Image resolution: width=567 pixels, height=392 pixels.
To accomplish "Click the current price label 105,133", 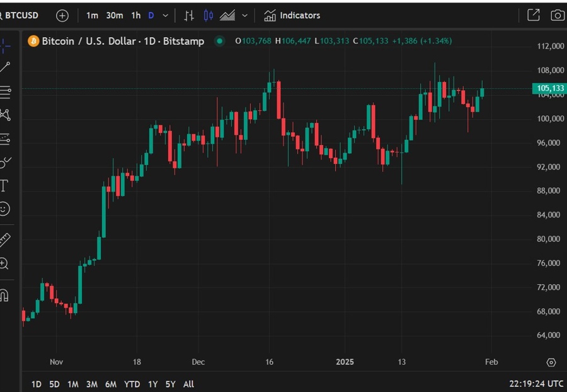I will tap(549, 88).
